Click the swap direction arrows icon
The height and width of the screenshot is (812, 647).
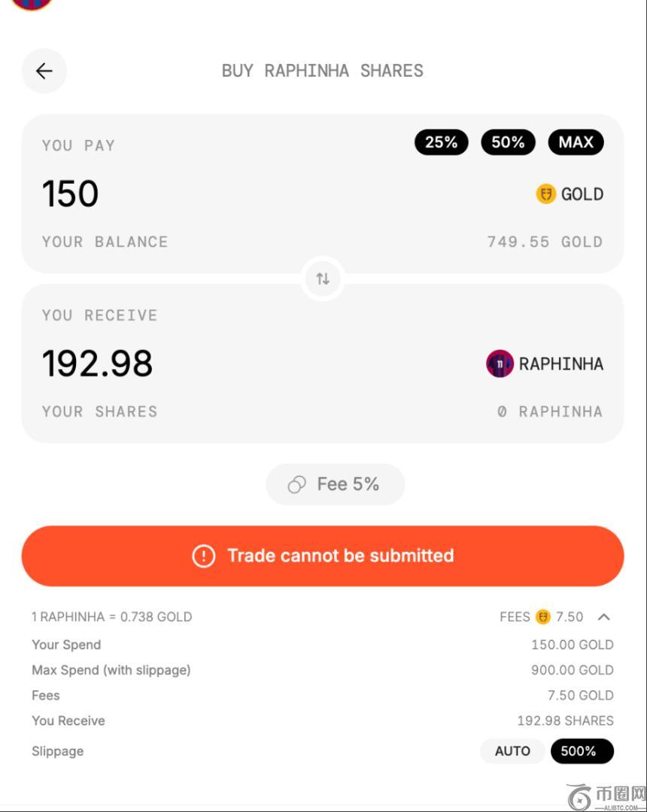pyautogui.click(x=323, y=279)
